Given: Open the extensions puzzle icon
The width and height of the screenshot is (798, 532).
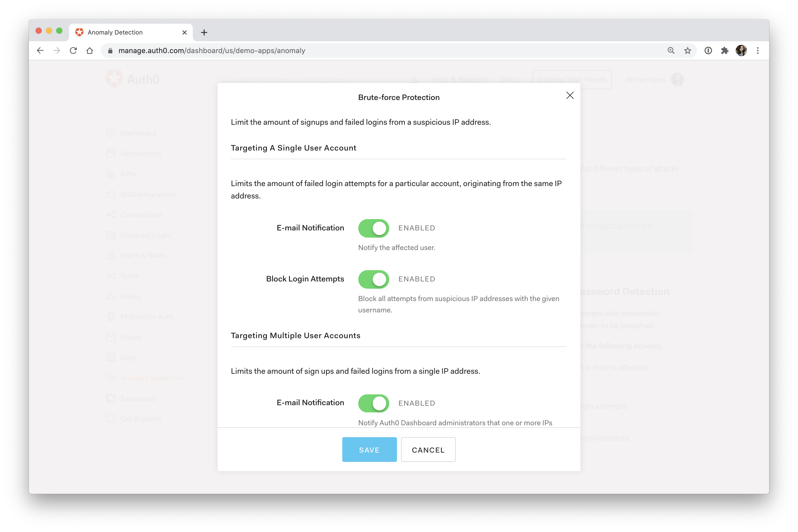Looking at the screenshot, I should pyautogui.click(x=724, y=51).
